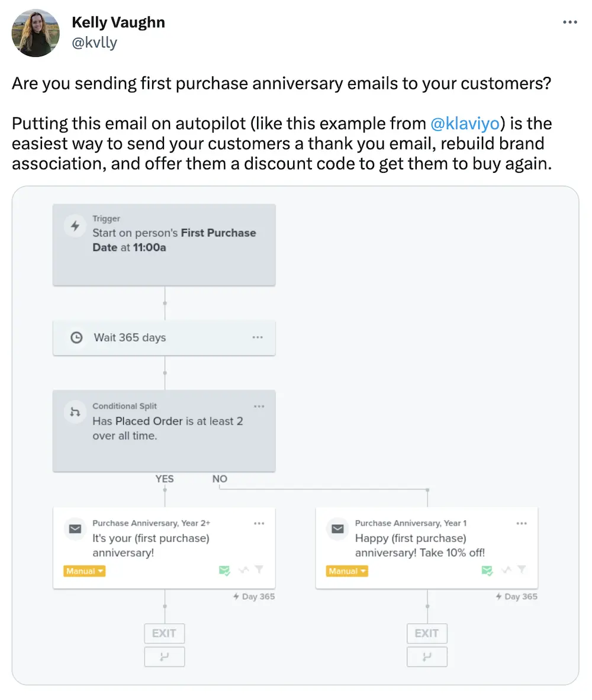This screenshot has width=592, height=700.
Task: Click the Conditional Split branch icon
Action: point(75,413)
